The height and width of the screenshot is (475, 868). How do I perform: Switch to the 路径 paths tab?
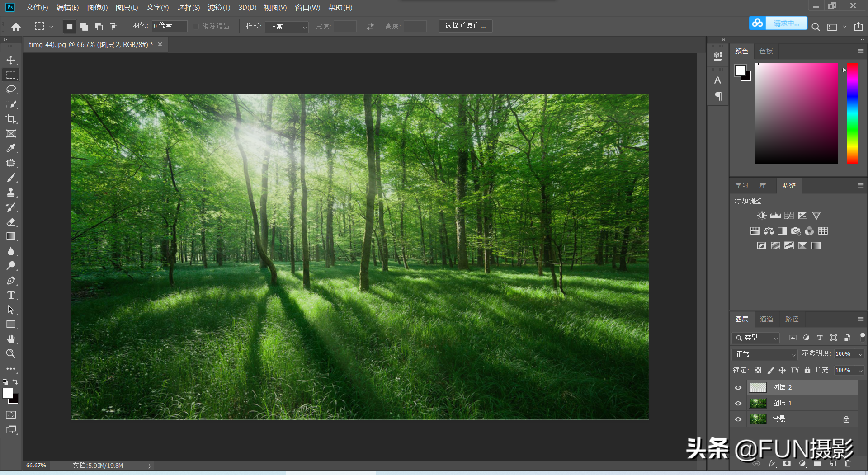click(x=792, y=319)
